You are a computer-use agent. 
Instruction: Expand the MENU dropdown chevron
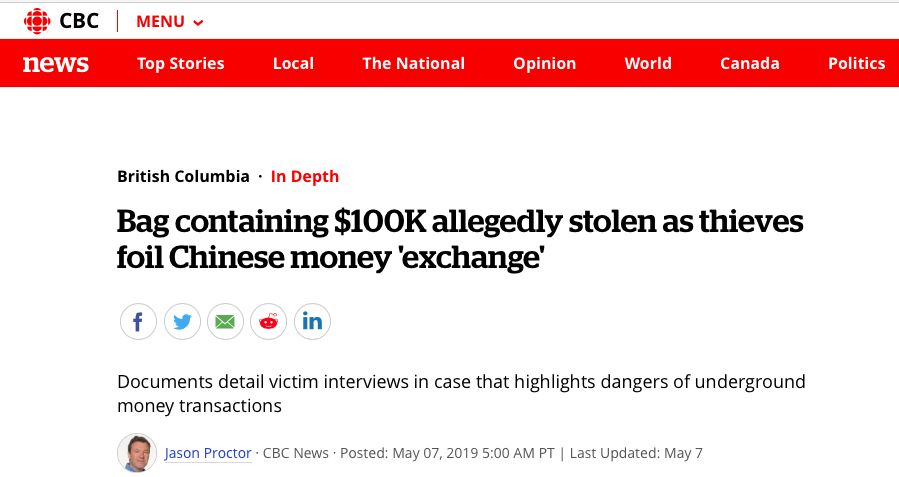(198, 23)
